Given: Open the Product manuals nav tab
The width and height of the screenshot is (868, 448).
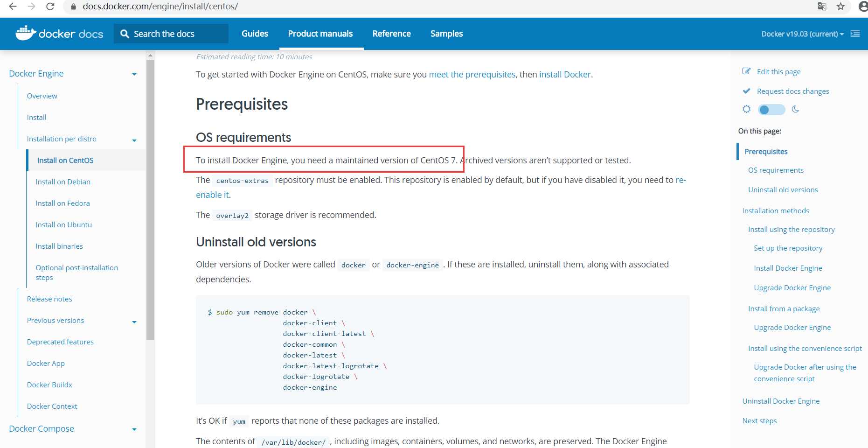Looking at the screenshot, I should (x=320, y=34).
